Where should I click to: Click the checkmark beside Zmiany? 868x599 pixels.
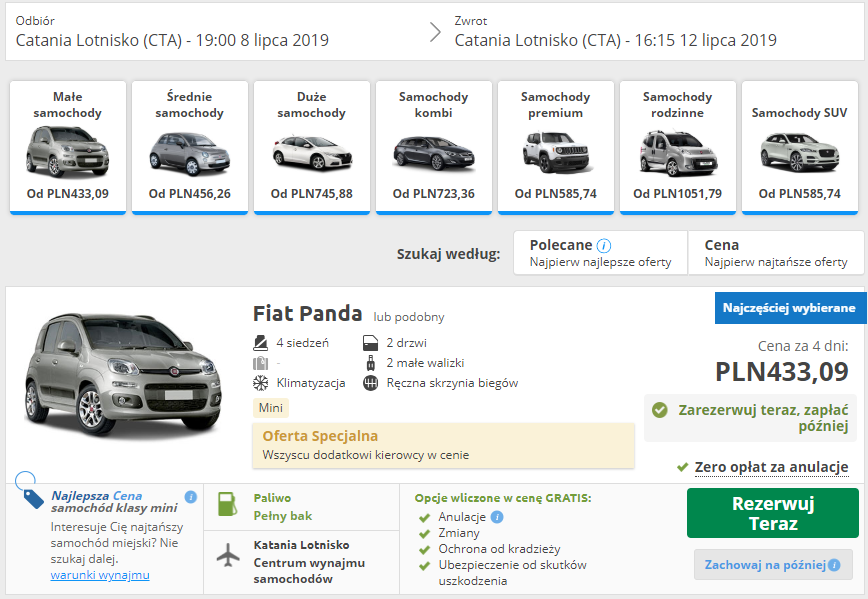point(425,534)
